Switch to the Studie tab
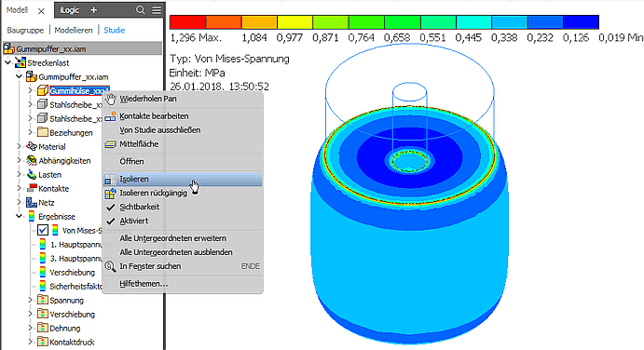Screen dimensions: 644x350 [115, 30]
